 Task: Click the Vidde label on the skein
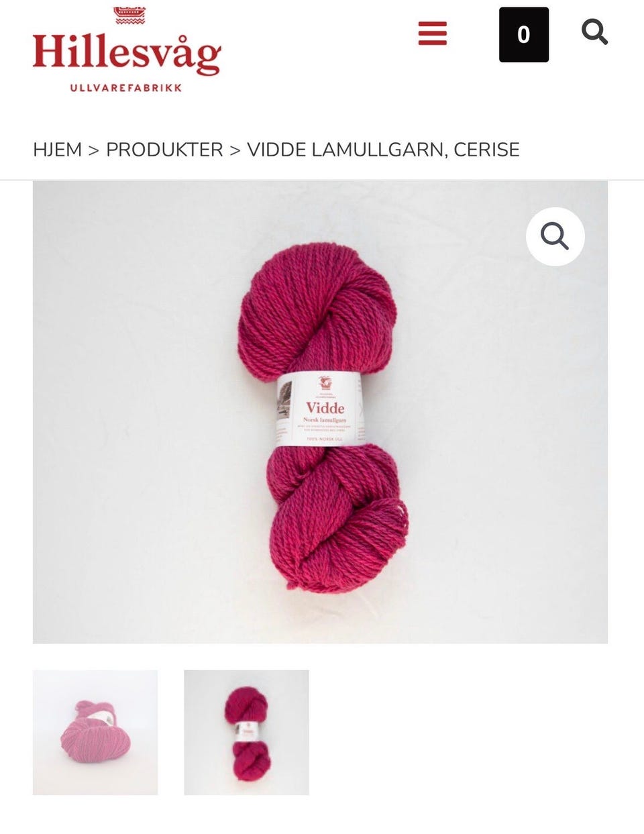click(x=325, y=408)
